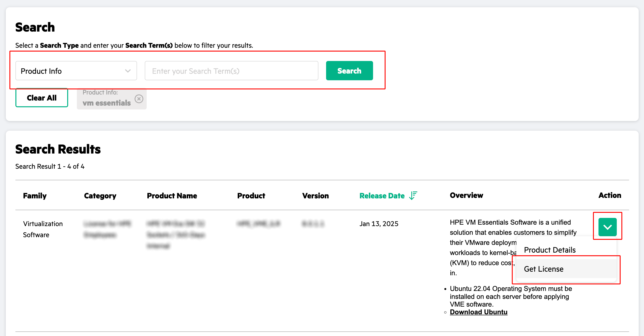Click the Version column header
Viewport: 644px width, 336px height.
pyautogui.click(x=315, y=196)
